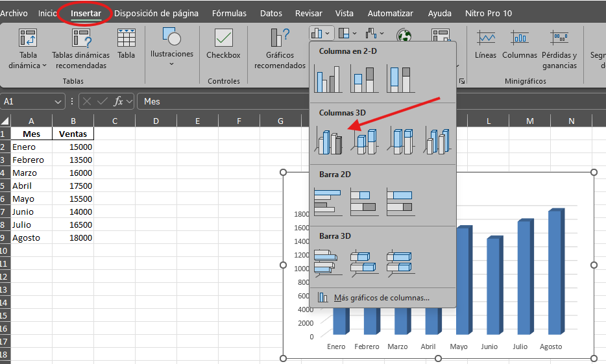Open Más gráficos de columnas
The image size is (606, 364).
point(382,298)
